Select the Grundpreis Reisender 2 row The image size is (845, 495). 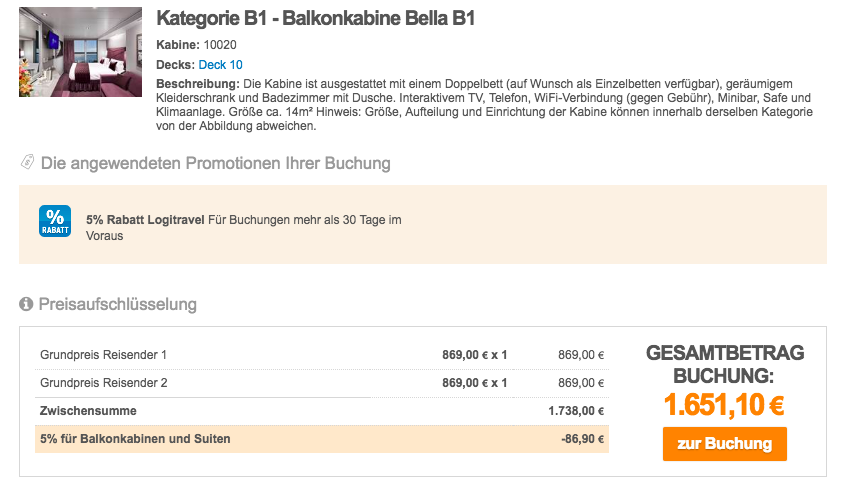(x=322, y=383)
